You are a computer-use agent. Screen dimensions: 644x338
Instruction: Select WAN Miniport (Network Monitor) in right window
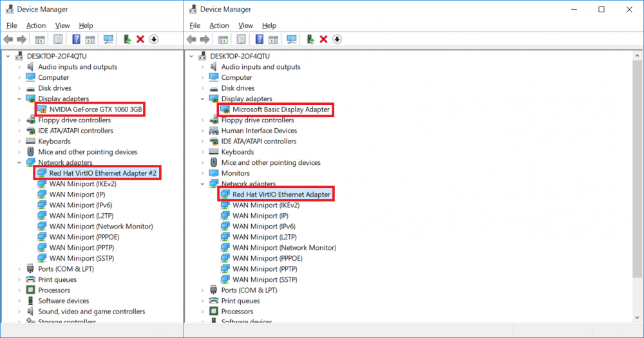(x=284, y=248)
